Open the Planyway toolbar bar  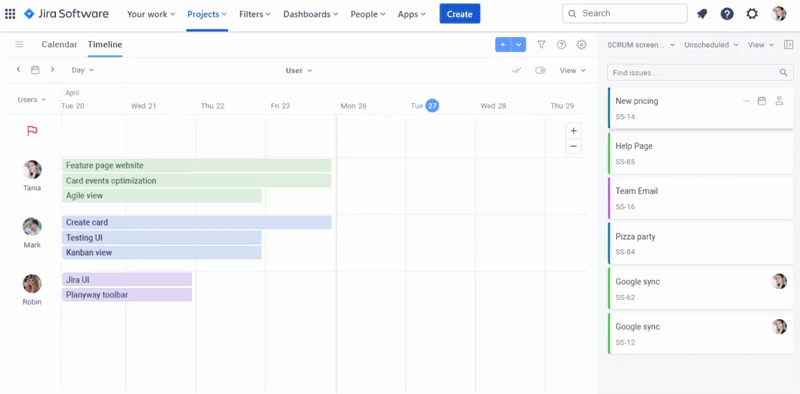[127, 295]
